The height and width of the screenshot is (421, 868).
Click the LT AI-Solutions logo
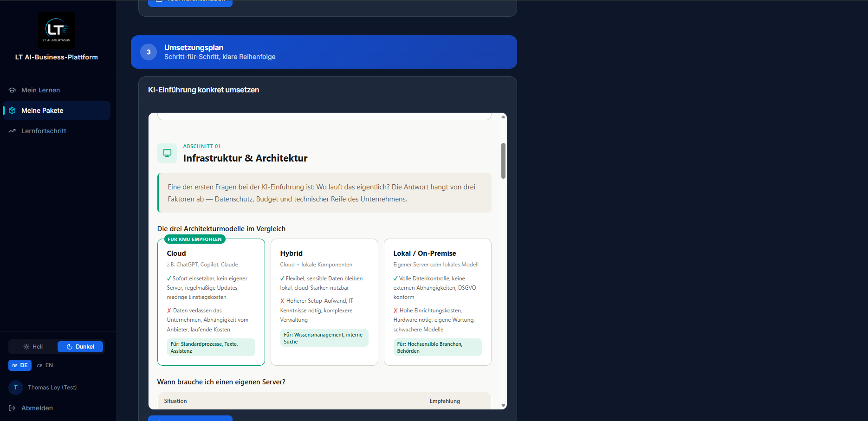pos(56,30)
